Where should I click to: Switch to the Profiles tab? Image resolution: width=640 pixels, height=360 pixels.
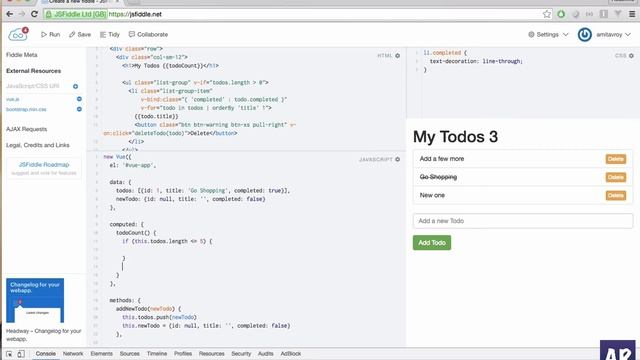pos(183,353)
